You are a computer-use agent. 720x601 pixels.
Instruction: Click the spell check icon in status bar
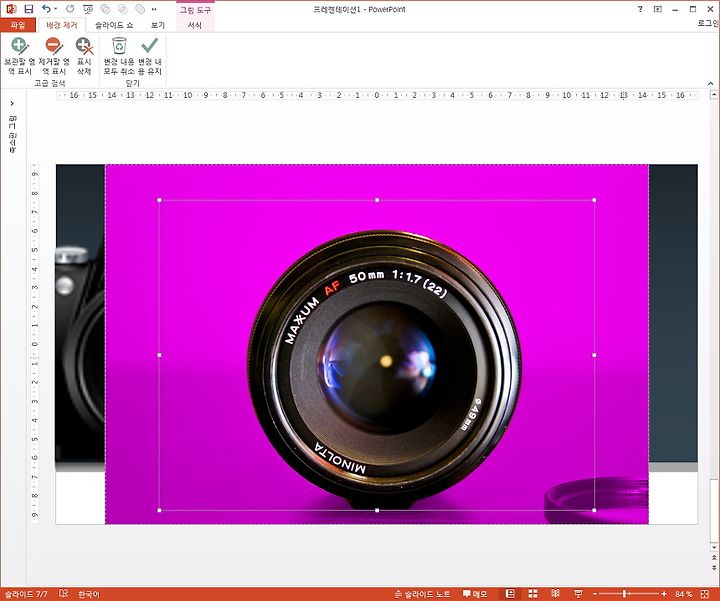click(x=63, y=594)
